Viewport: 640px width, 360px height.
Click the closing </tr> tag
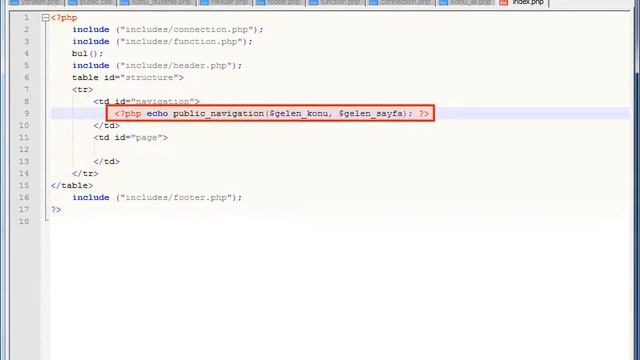[85, 173]
